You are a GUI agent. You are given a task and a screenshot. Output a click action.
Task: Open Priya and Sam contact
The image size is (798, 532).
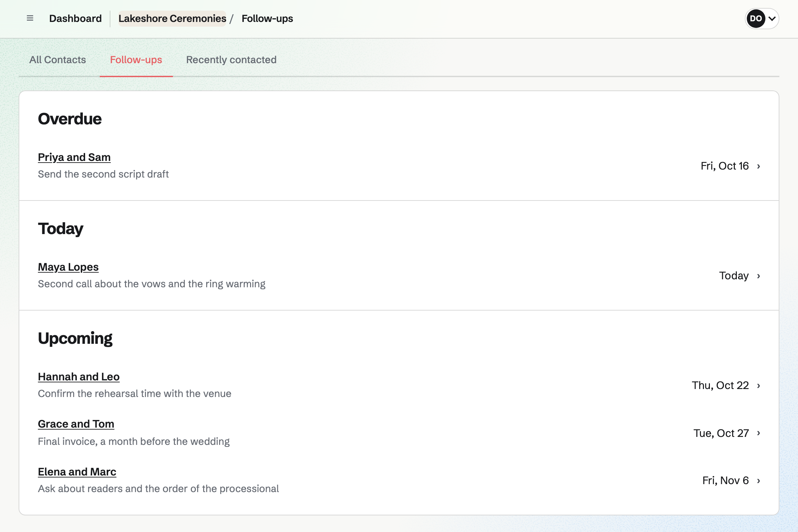point(74,157)
